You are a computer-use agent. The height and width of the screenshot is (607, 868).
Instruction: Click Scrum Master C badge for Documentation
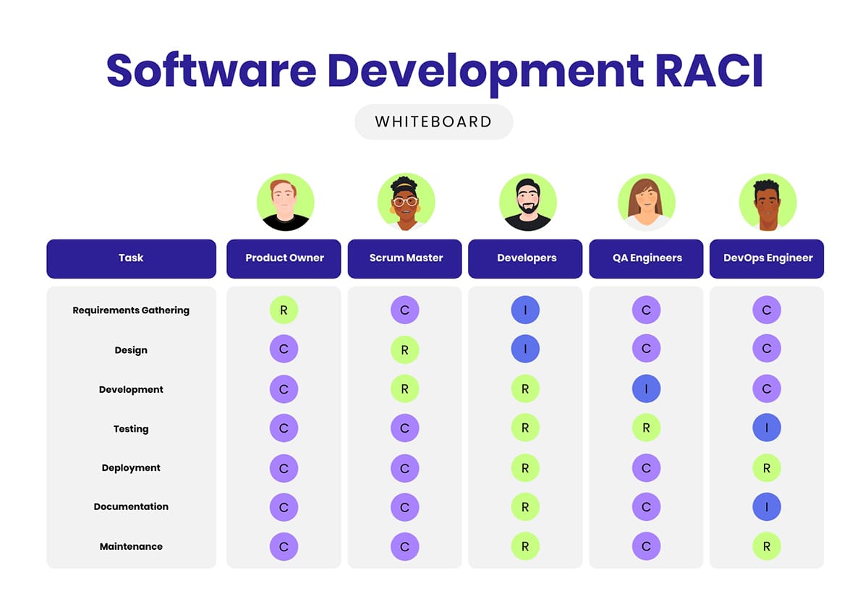[x=404, y=507]
